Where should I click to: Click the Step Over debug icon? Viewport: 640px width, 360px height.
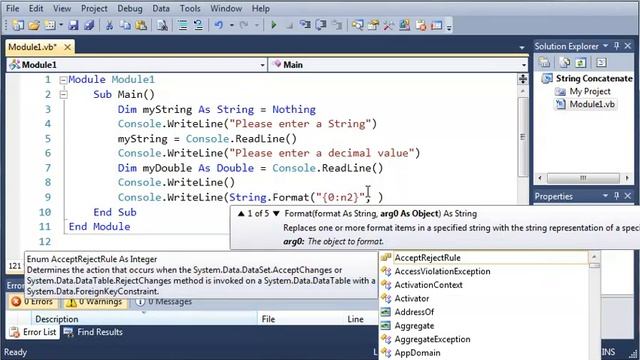[321, 25]
